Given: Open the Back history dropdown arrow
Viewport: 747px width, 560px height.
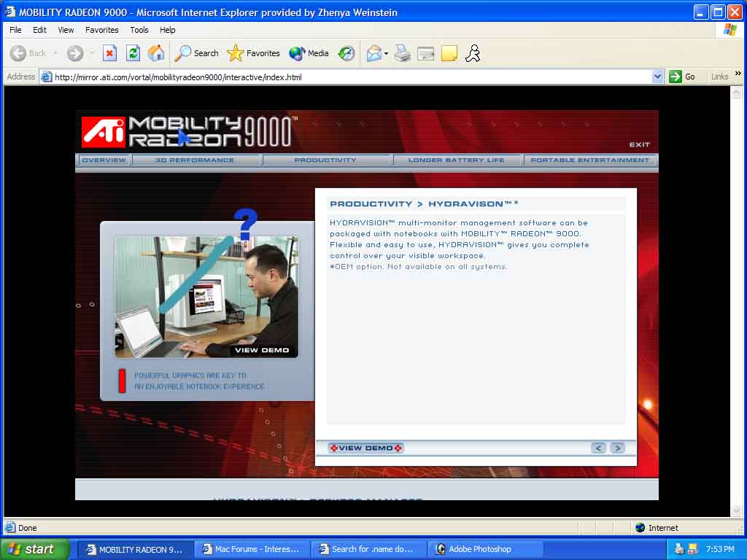Looking at the screenshot, I should pos(55,52).
